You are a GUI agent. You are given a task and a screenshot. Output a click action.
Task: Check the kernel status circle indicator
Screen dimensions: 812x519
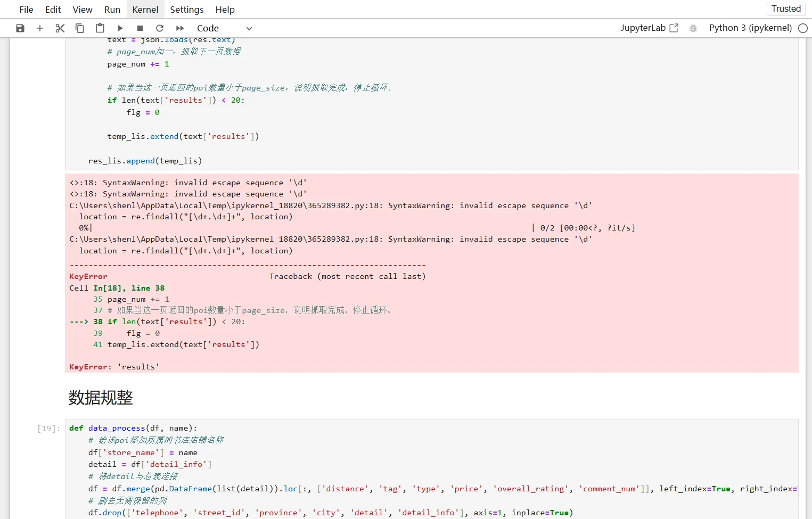tap(803, 28)
